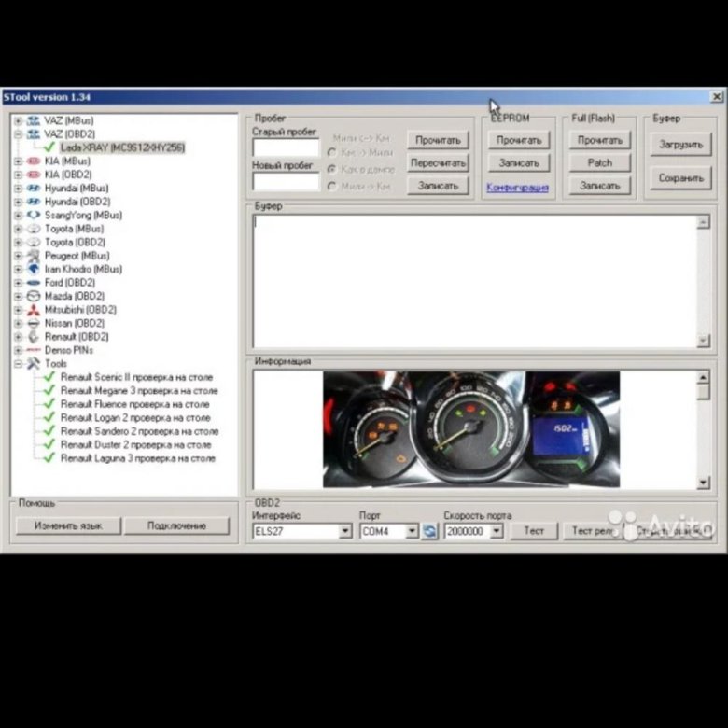Click the Mitsubishi (OBD2) logo icon
The height and width of the screenshot is (728, 728).
coord(33,309)
